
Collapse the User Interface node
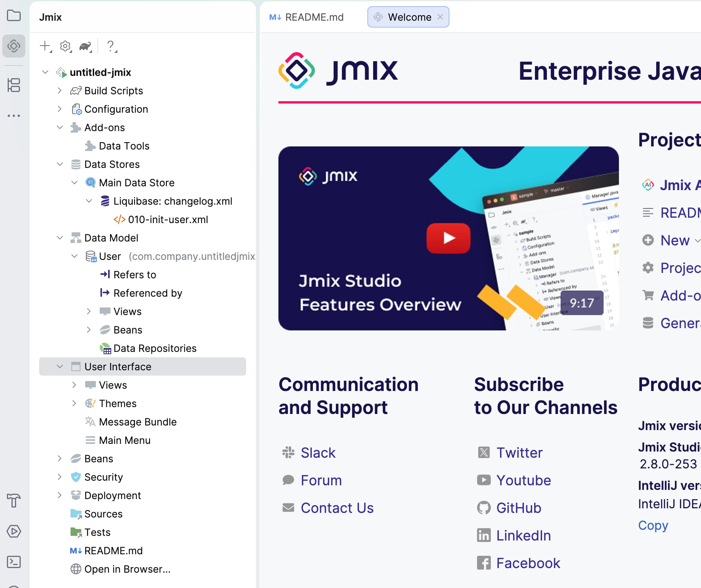(60, 366)
